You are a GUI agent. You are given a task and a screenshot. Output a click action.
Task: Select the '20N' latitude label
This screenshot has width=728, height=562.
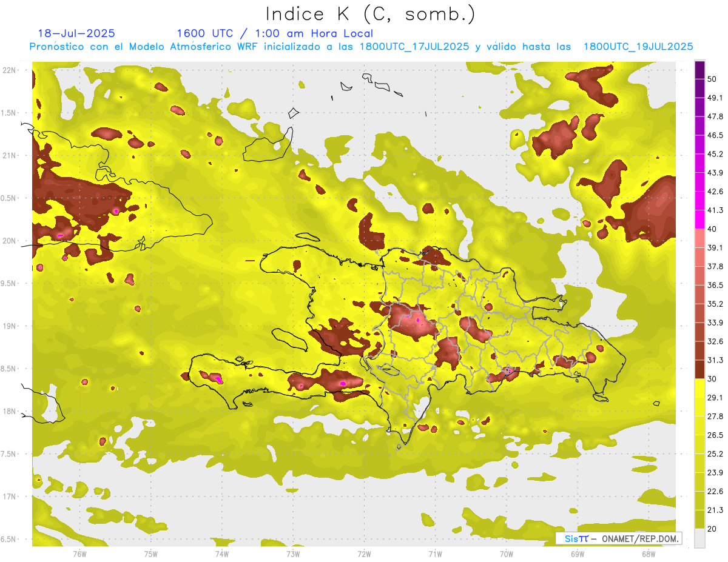(10, 241)
